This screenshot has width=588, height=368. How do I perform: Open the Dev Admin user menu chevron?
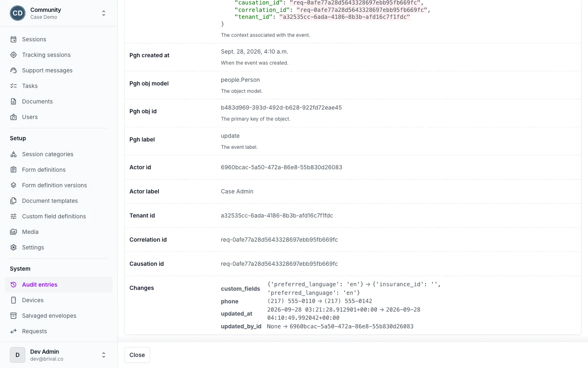(x=104, y=355)
